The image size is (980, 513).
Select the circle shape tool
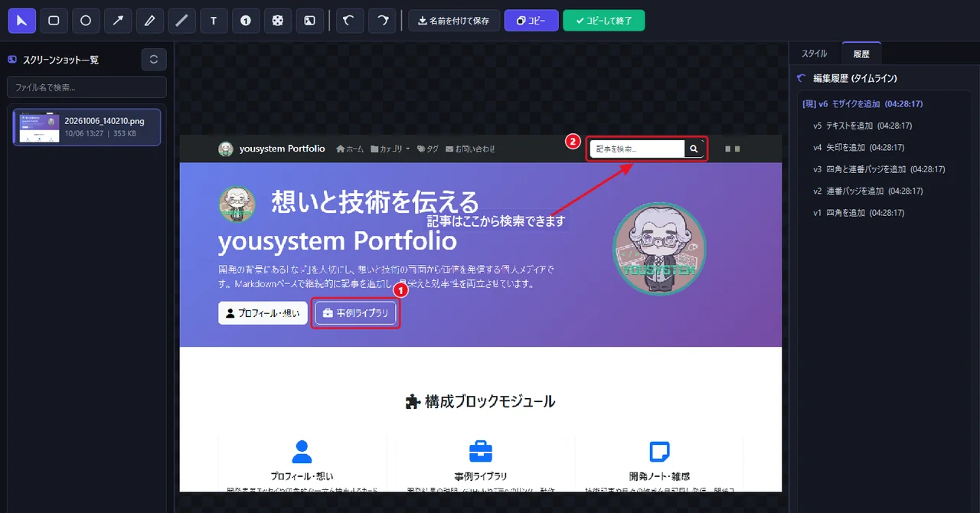(x=86, y=21)
